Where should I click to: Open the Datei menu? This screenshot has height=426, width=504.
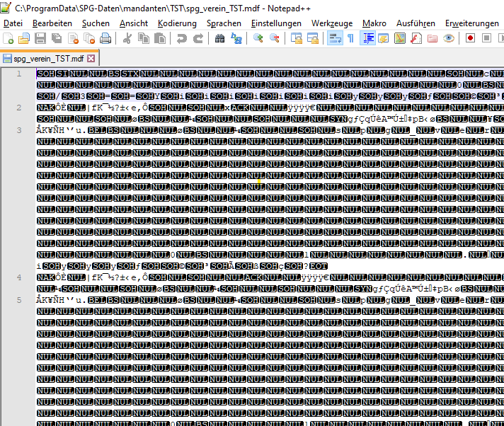pyautogui.click(x=13, y=23)
